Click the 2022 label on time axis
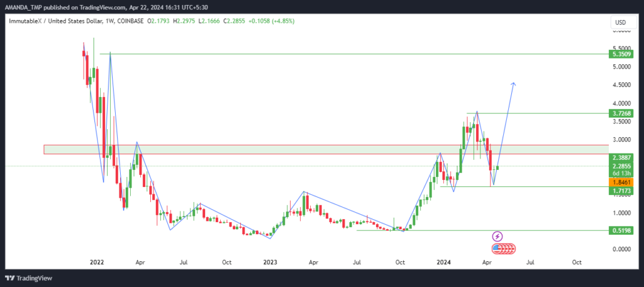644x287 pixels. 97,262
